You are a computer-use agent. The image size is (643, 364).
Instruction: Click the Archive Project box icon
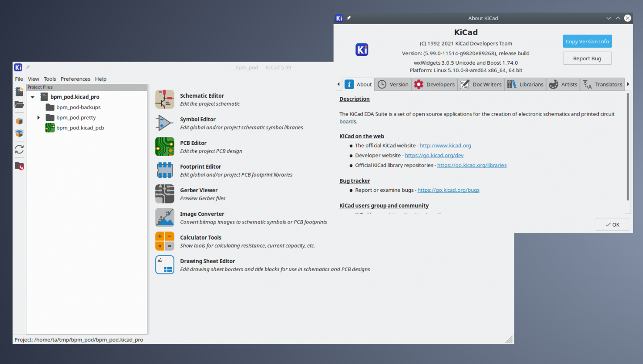click(x=19, y=121)
